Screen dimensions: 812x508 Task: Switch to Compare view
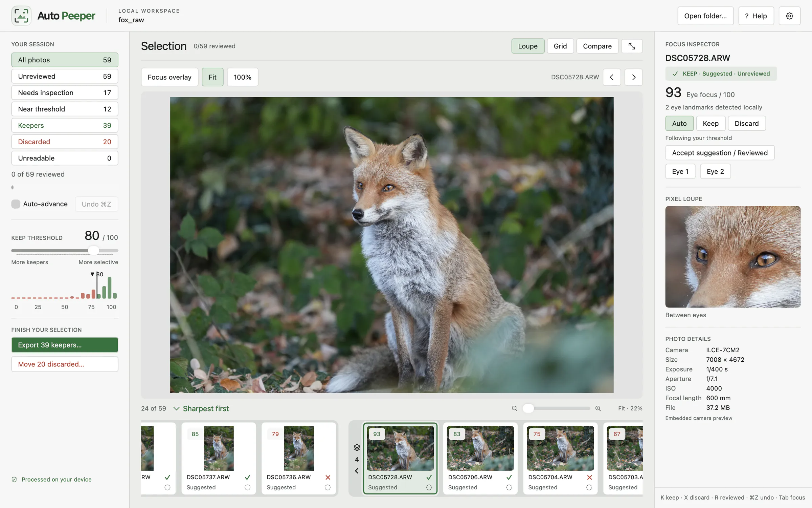pos(597,46)
